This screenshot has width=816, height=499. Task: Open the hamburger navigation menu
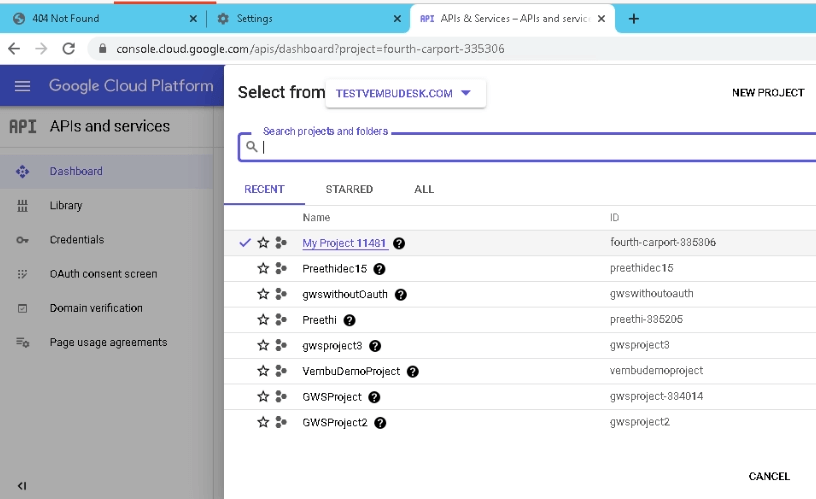[x=22, y=86]
